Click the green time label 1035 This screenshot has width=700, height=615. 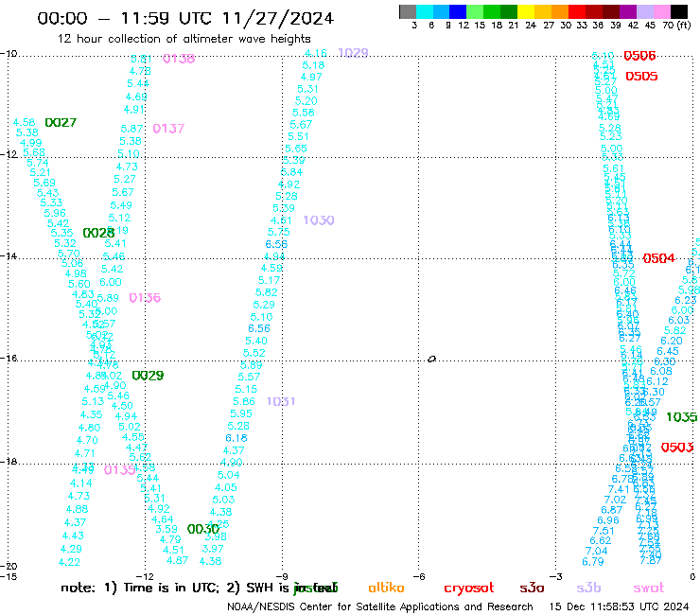tap(682, 417)
